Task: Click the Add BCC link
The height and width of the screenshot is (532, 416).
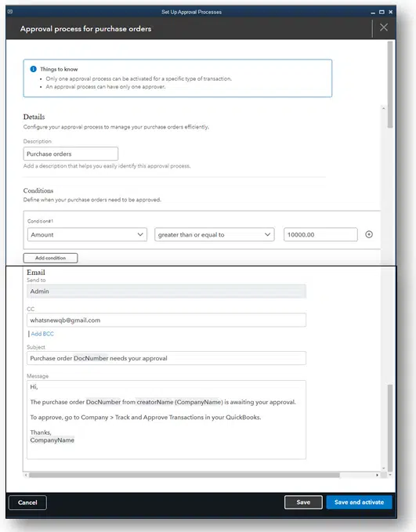Action: pyautogui.click(x=42, y=334)
